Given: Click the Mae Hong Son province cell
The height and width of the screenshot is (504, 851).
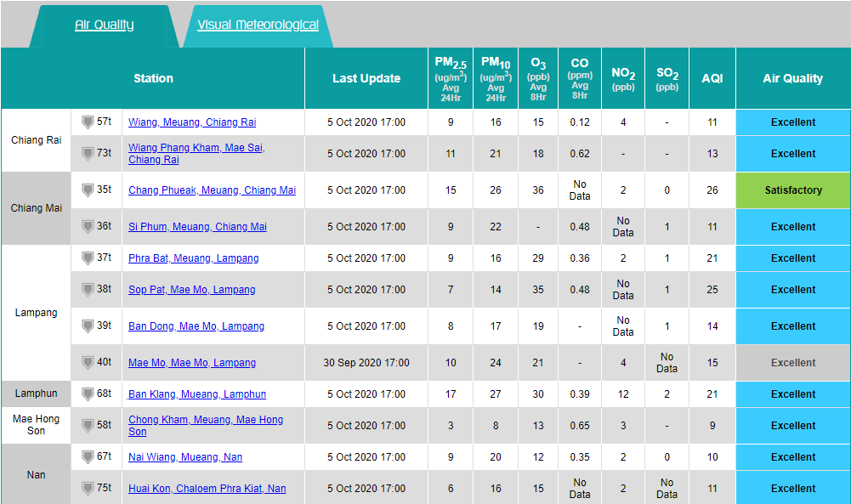Looking at the screenshot, I should coord(36,425).
